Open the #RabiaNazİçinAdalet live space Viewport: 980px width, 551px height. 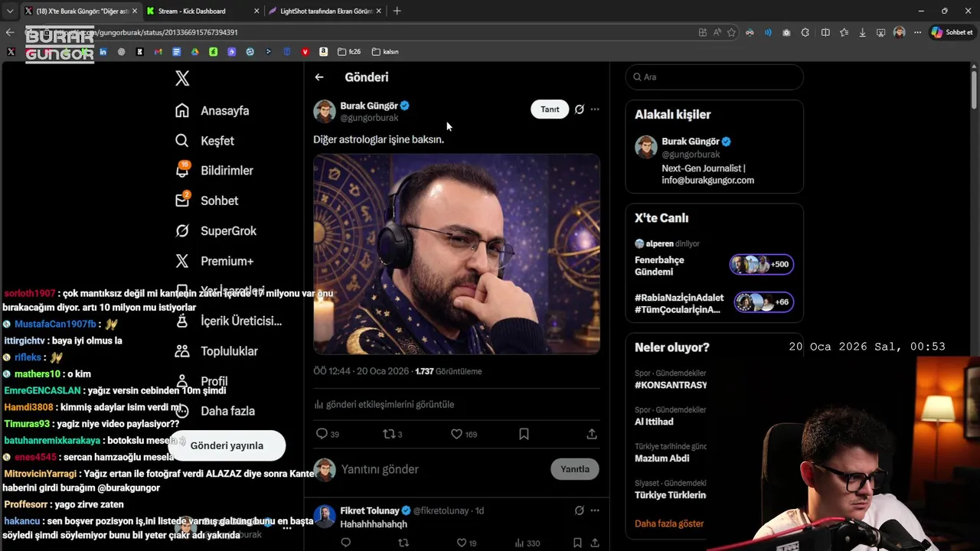[x=714, y=303]
